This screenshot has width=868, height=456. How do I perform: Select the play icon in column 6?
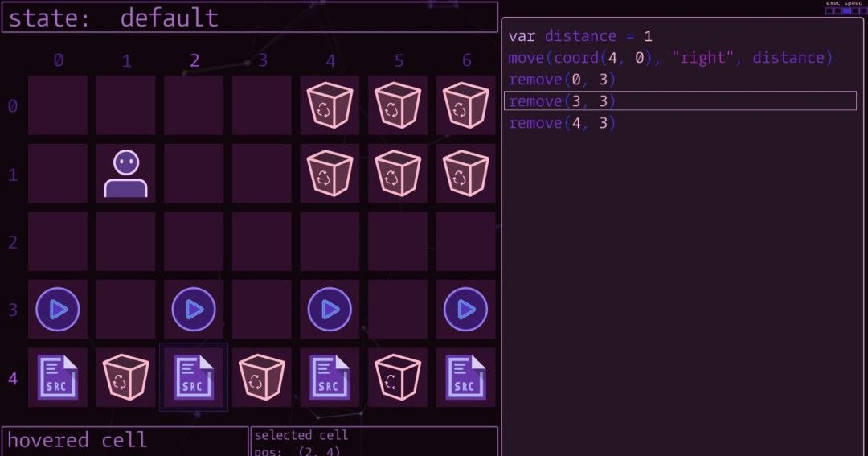[x=465, y=309]
